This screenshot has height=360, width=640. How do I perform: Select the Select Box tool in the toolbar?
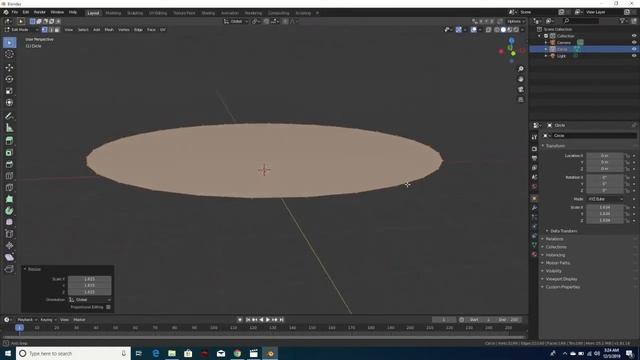9,42
